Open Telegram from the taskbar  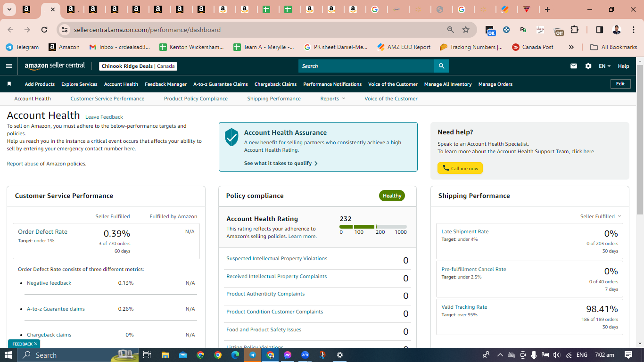tap(253, 355)
